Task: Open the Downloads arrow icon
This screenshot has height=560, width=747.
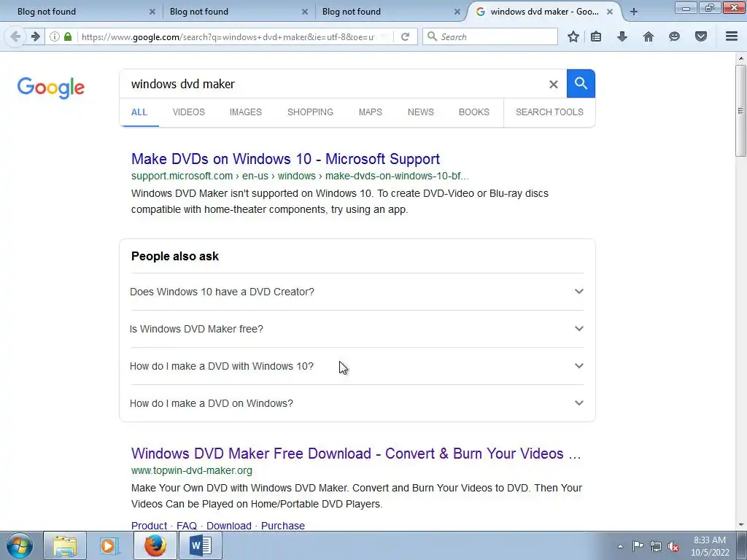Action: [622, 36]
